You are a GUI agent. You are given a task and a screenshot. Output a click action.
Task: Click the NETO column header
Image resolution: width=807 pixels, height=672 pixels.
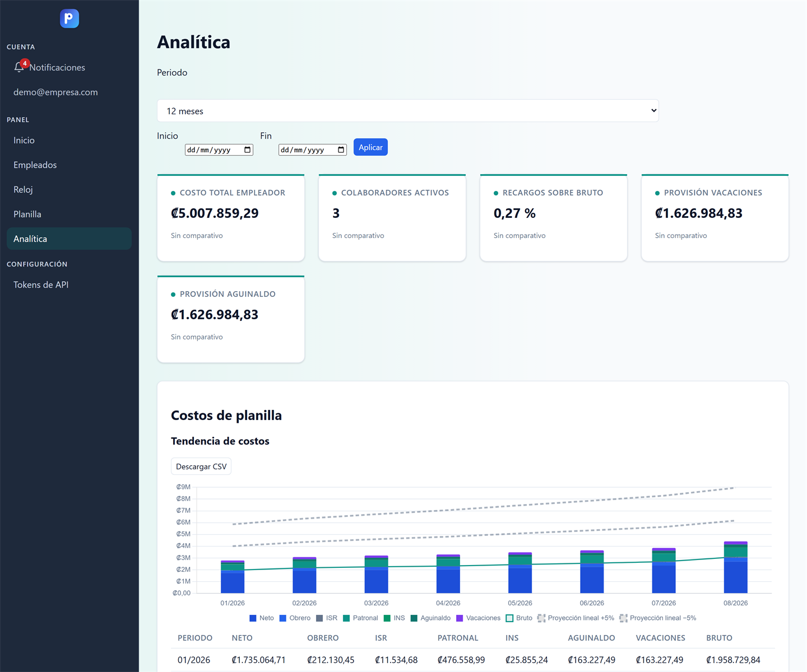(242, 638)
